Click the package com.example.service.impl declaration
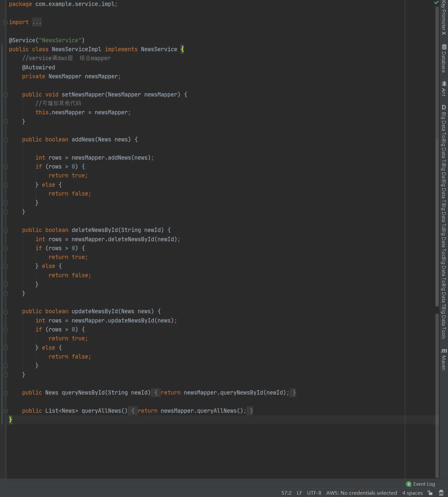 point(63,4)
